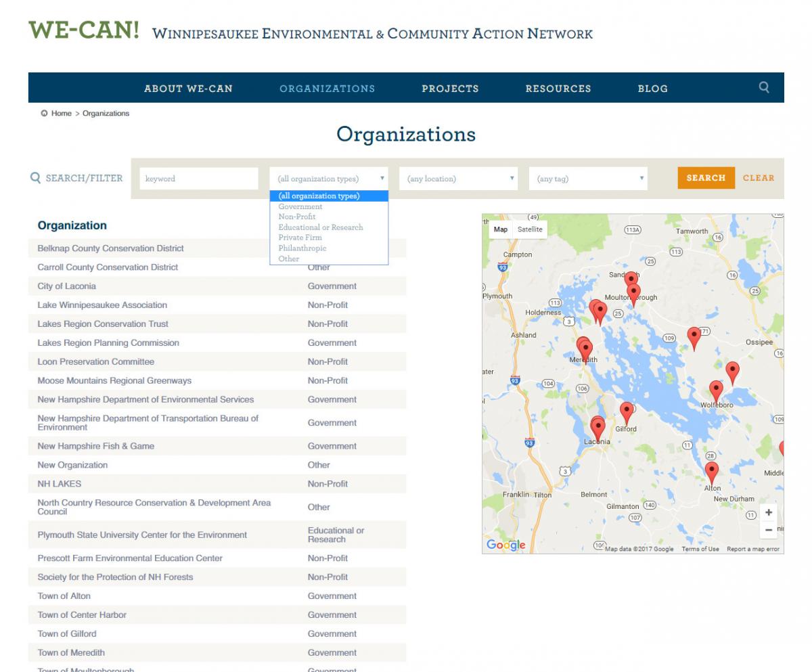Open Society for the Protection of NH Forests
Image resolution: width=812 pixels, height=672 pixels.
(115, 577)
